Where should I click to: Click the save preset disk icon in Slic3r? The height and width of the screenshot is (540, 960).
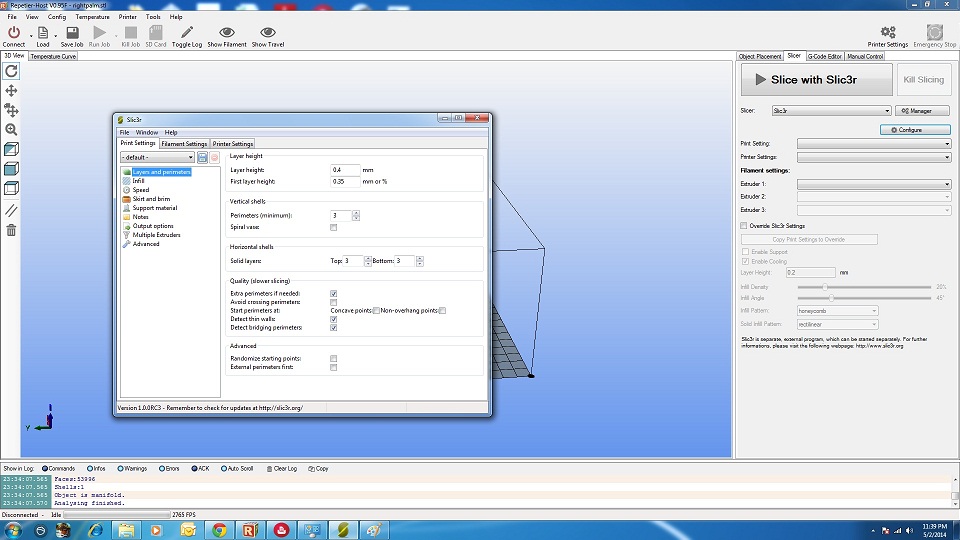(202, 157)
